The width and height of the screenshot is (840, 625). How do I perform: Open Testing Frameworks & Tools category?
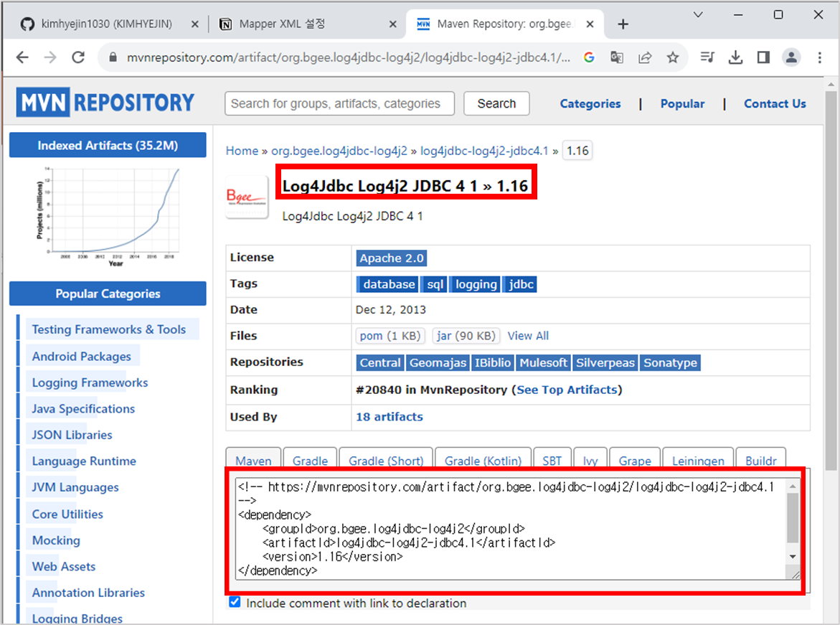coord(109,329)
